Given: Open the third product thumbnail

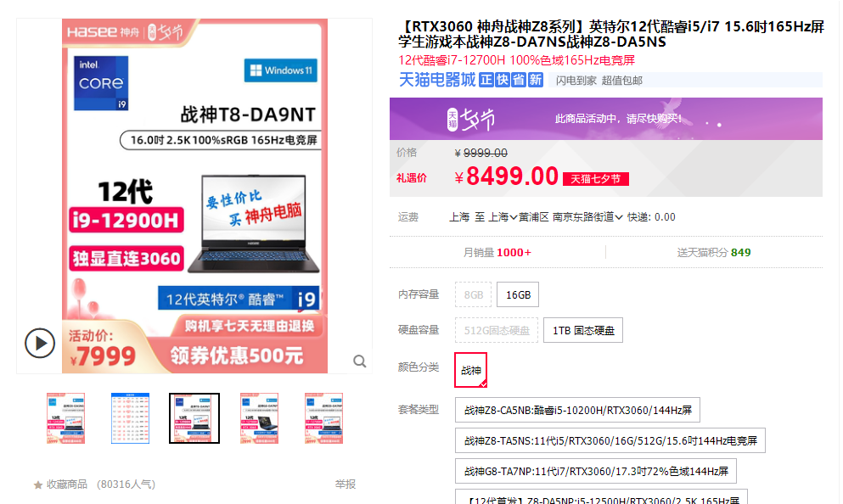Looking at the screenshot, I should point(194,417).
